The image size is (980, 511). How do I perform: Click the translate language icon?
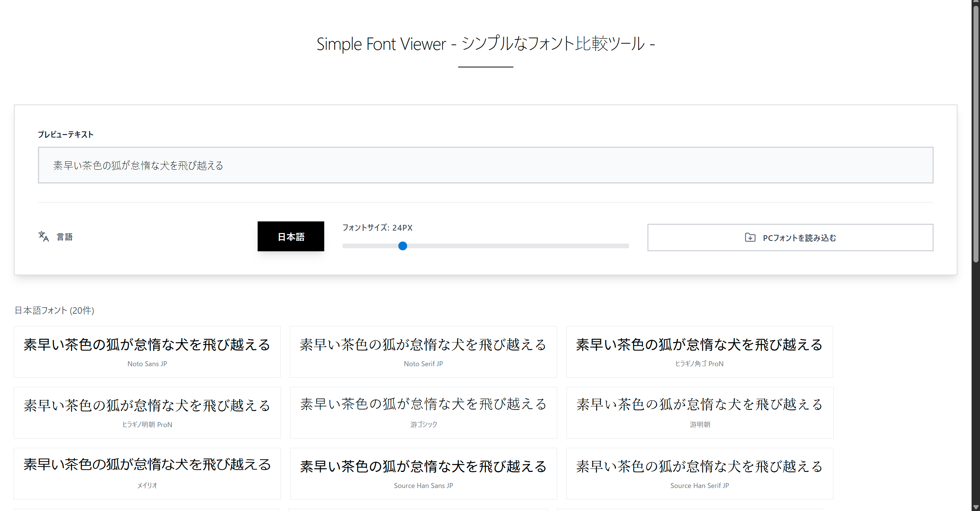click(x=44, y=237)
